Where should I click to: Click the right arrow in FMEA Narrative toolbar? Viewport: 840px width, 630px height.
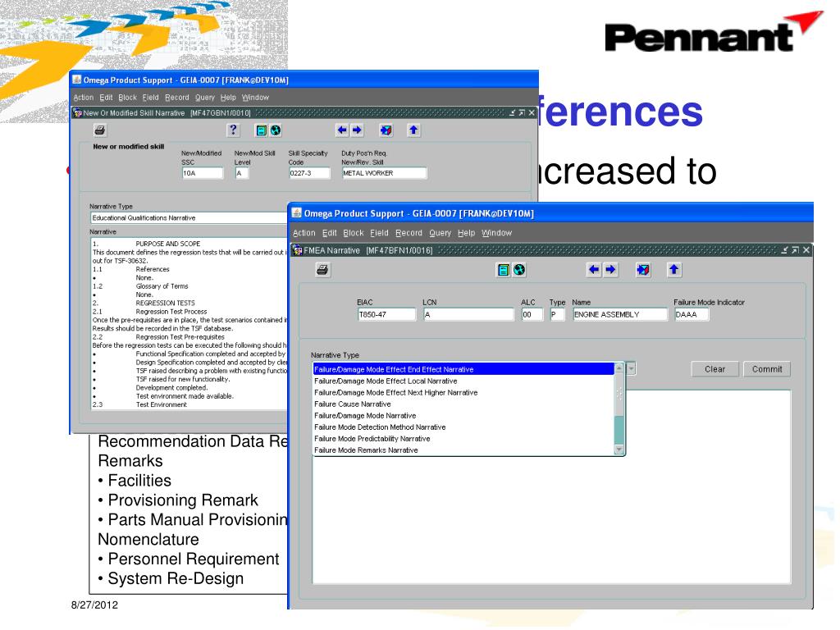pyautogui.click(x=610, y=269)
